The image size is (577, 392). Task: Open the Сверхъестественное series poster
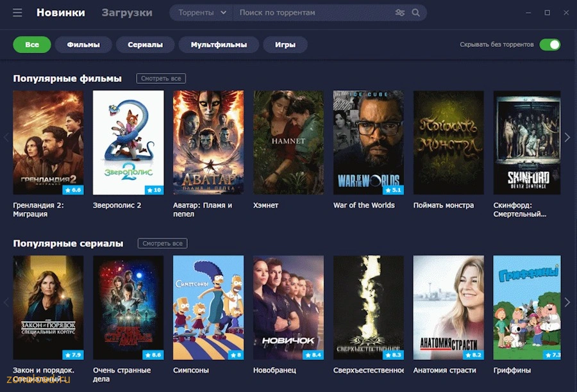[x=369, y=307]
